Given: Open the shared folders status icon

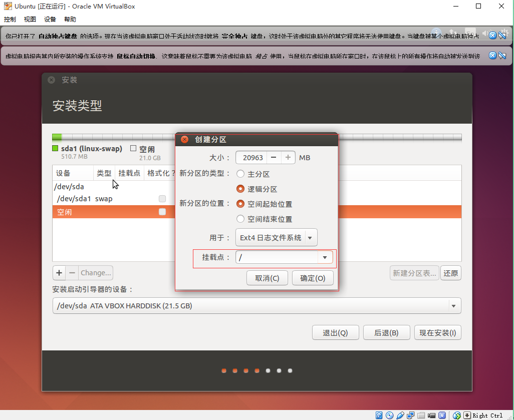Looking at the screenshot, I should pyautogui.click(x=421, y=415).
